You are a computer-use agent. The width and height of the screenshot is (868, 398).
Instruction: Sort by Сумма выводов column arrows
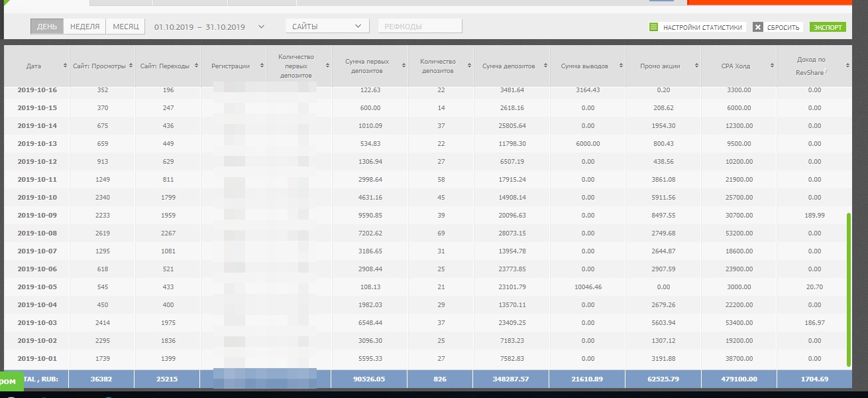coord(621,66)
